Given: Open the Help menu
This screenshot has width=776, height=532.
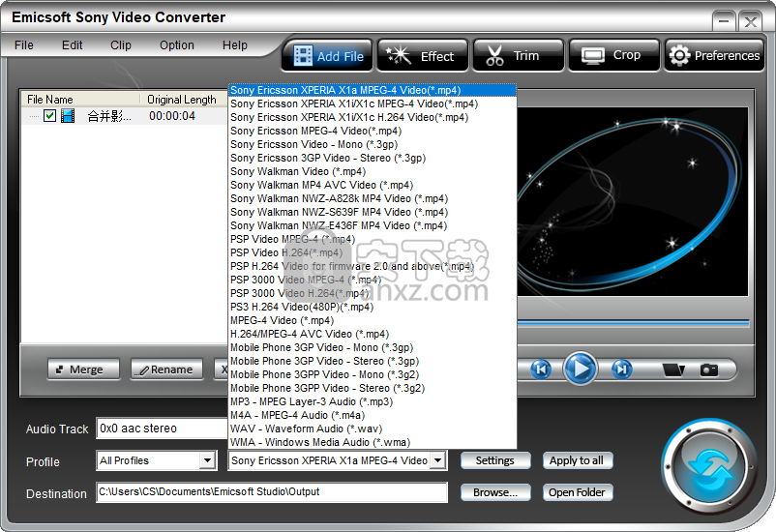Looking at the screenshot, I should pos(234,45).
